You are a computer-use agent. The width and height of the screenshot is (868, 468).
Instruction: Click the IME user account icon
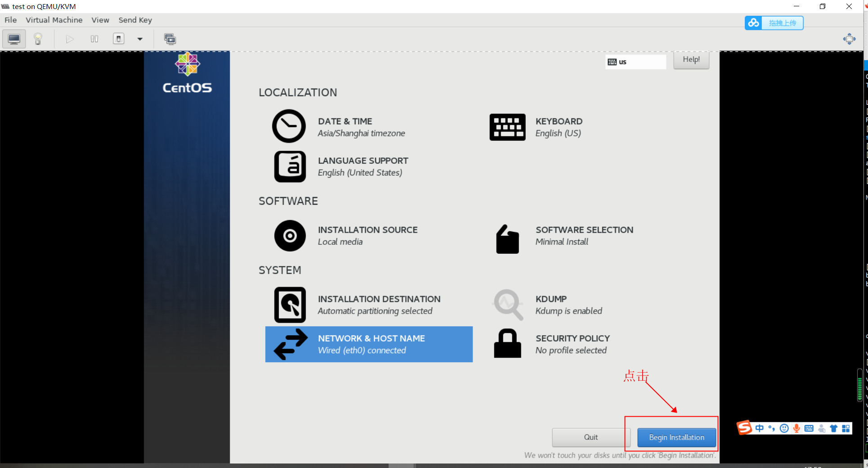click(x=822, y=428)
